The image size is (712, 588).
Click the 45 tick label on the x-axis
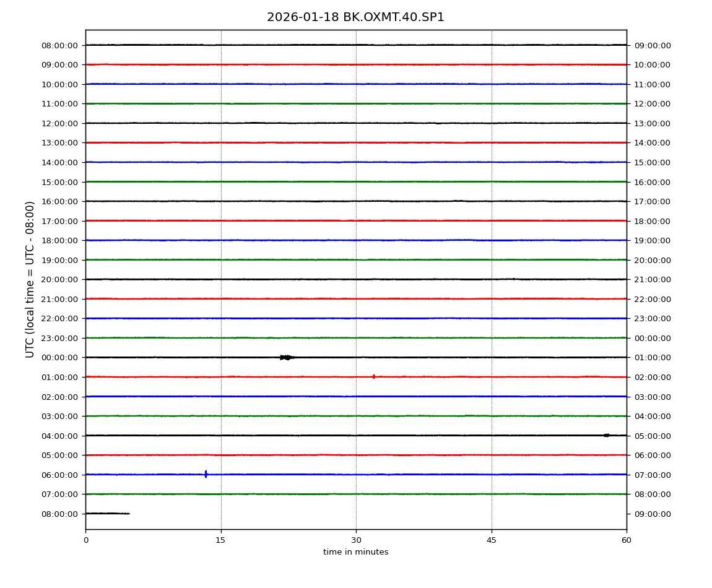click(x=492, y=540)
